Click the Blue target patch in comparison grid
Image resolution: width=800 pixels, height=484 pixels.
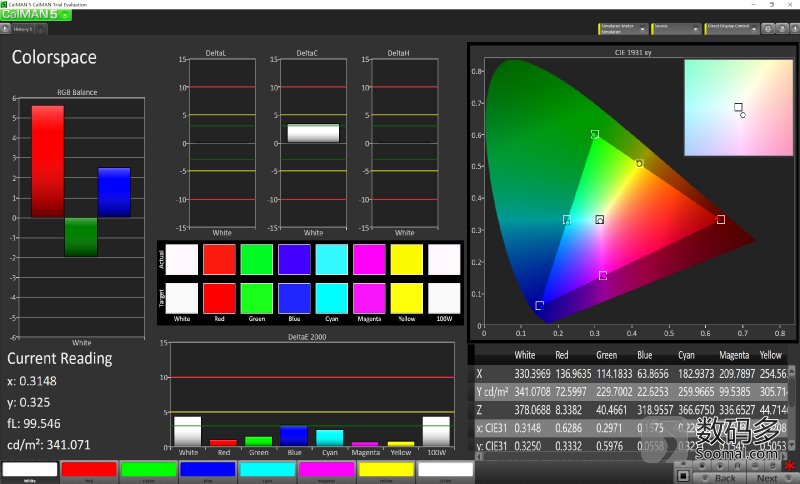click(293, 297)
